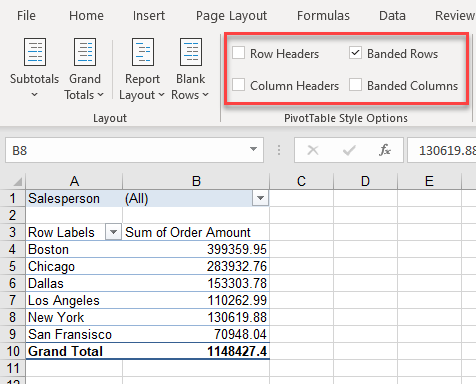Select row 5 header
476x384 pixels.
click(13, 266)
